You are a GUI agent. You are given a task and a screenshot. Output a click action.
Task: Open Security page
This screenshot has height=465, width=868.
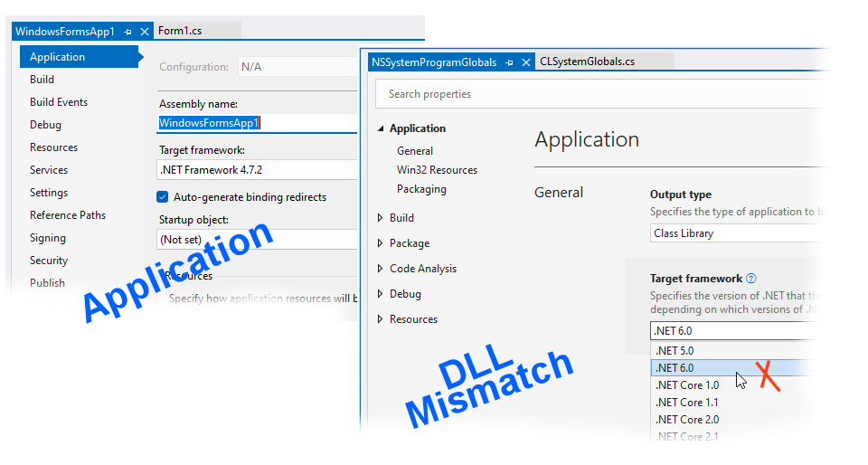coord(49,261)
